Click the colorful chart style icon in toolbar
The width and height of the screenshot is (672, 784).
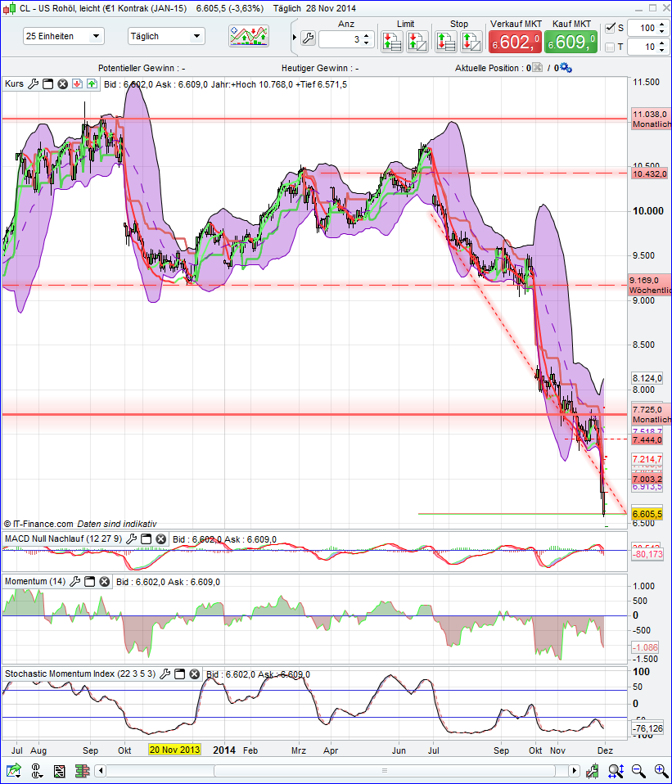(250, 36)
